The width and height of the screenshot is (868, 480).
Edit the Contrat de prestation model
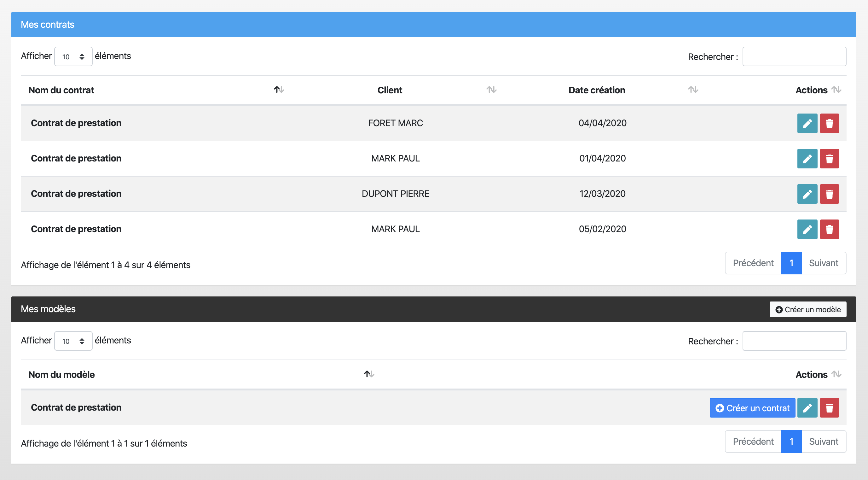coord(807,408)
